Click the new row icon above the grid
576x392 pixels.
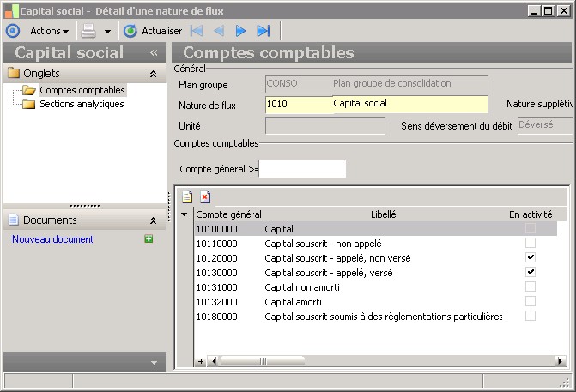tap(187, 196)
